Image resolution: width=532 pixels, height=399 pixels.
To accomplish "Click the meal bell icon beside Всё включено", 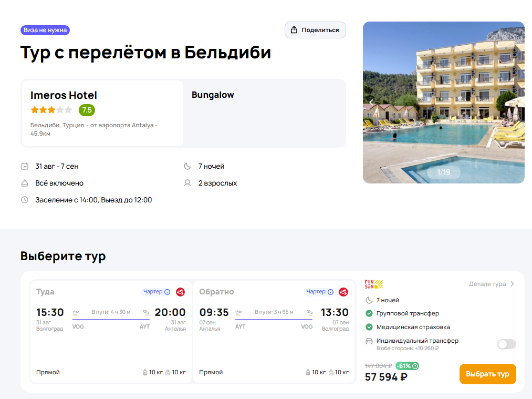I will (25, 183).
